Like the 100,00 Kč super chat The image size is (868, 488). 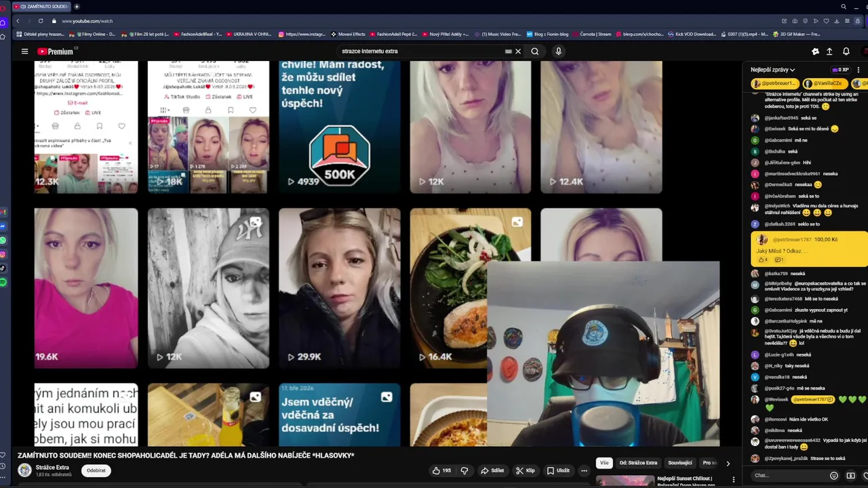762,260
